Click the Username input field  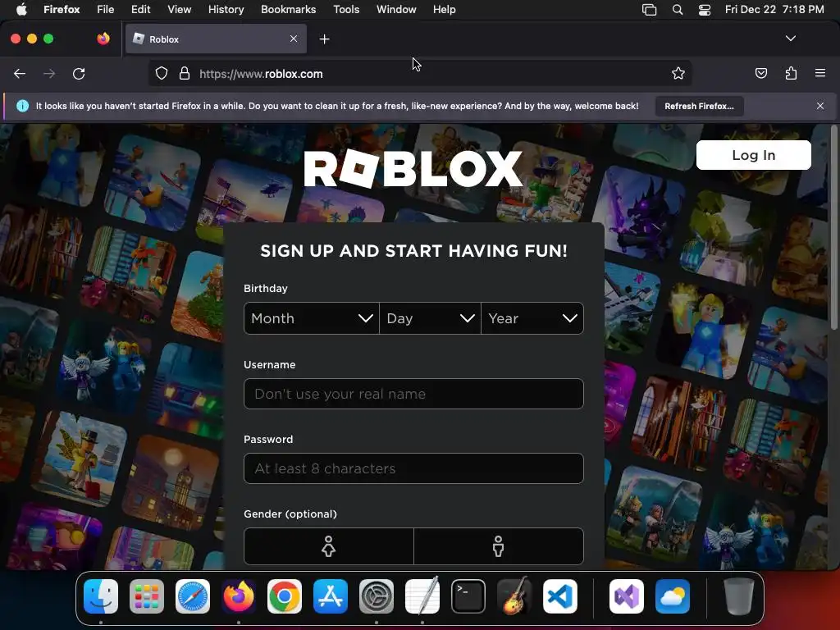pos(413,394)
